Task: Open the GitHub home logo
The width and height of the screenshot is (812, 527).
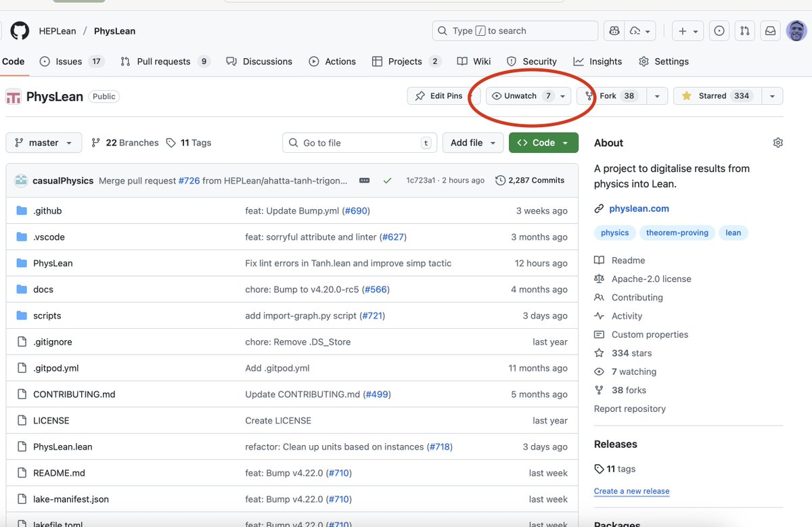Action: [x=20, y=30]
